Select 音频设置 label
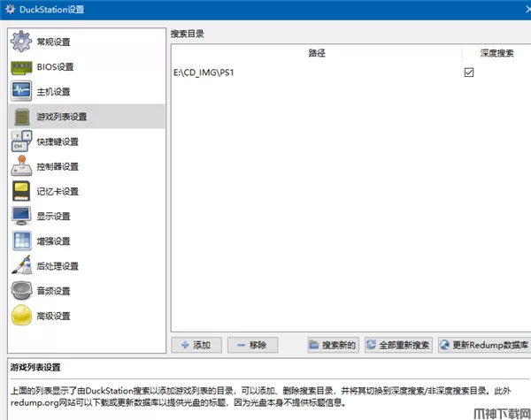This screenshot has width=531, height=420. click(x=53, y=291)
